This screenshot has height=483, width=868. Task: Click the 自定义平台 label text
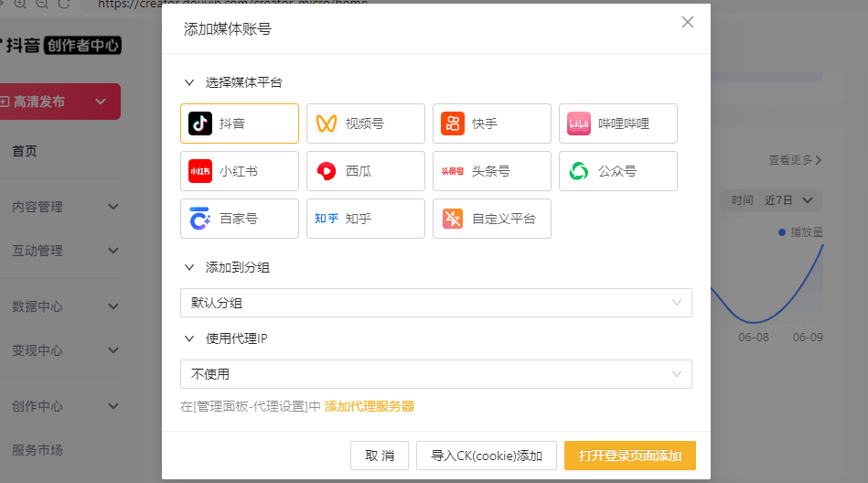click(x=504, y=219)
